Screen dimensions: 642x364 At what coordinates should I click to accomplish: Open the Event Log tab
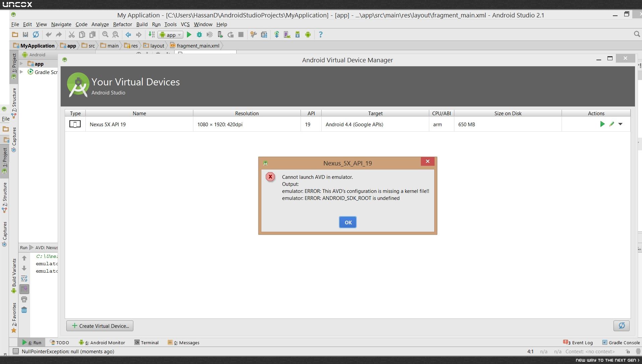(578, 342)
